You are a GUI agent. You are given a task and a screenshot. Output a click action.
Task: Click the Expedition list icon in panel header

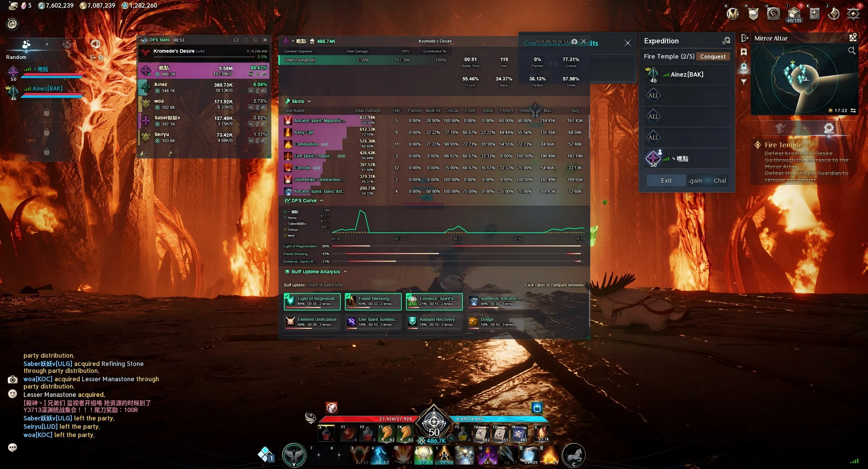coord(726,41)
